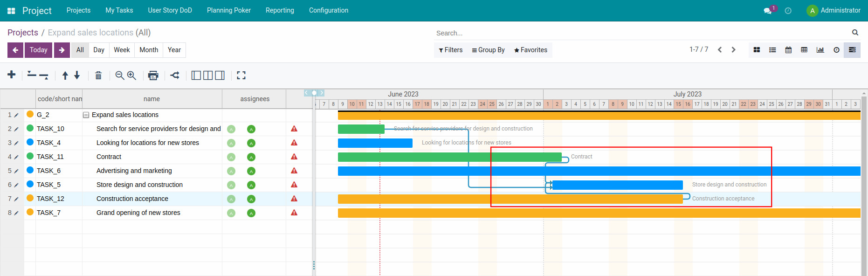Screen dimensions: 868x276
Task: Go to previous page of records
Action: (x=720, y=50)
